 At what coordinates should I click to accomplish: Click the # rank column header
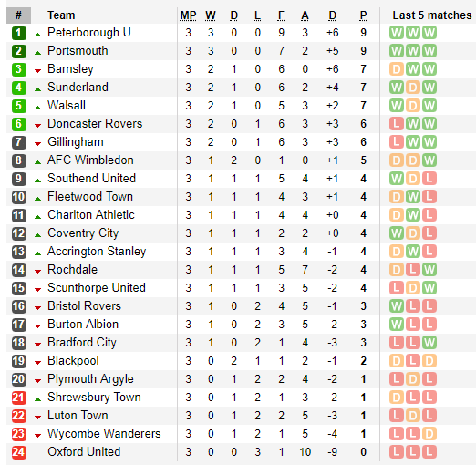tap(18, 15)
